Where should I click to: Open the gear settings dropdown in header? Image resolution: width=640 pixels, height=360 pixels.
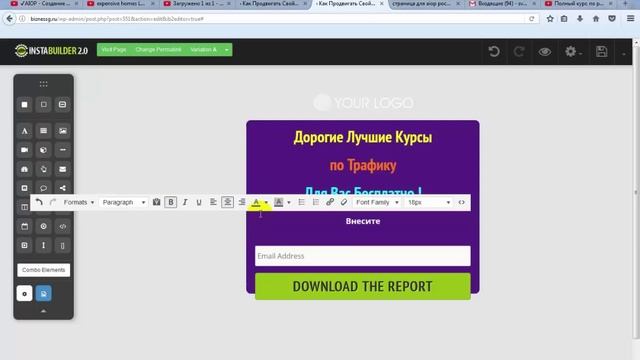click(x=573, y=52)
